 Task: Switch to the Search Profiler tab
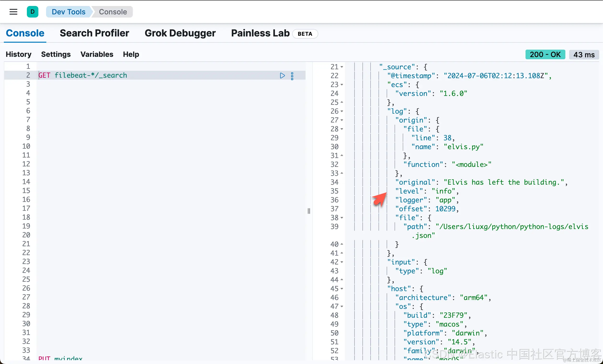(94, 33)
